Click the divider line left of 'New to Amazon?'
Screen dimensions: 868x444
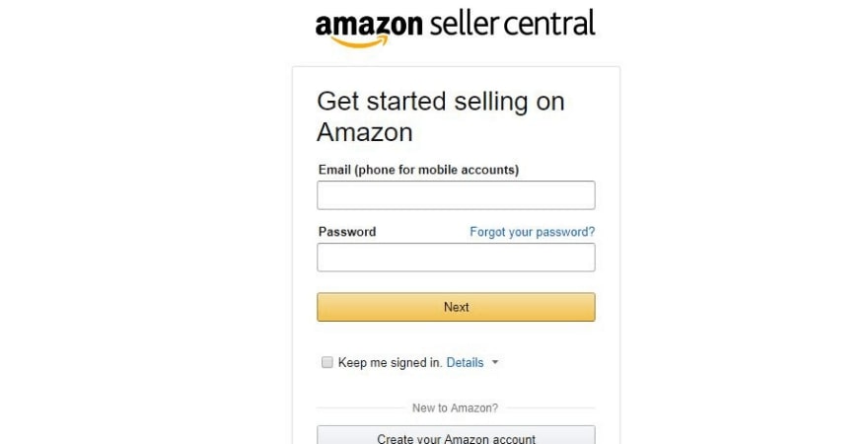pos(360,407)
